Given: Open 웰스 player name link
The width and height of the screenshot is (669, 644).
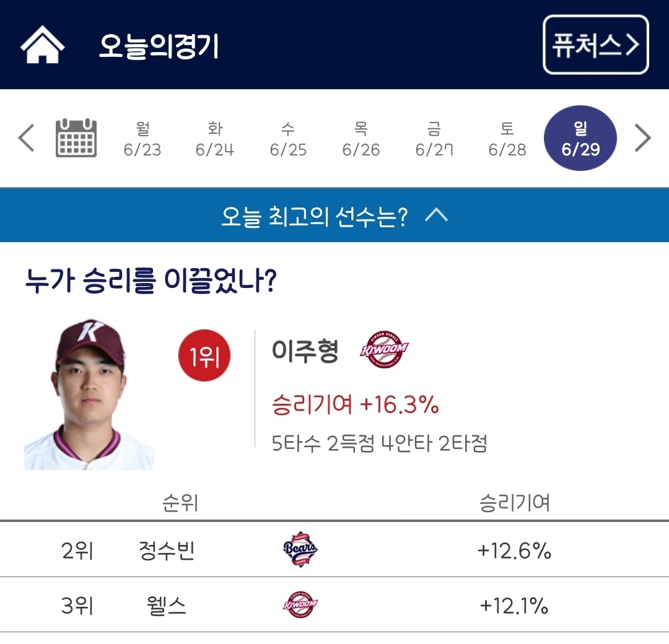Looking at the screenshot, I should coord(164,606).
